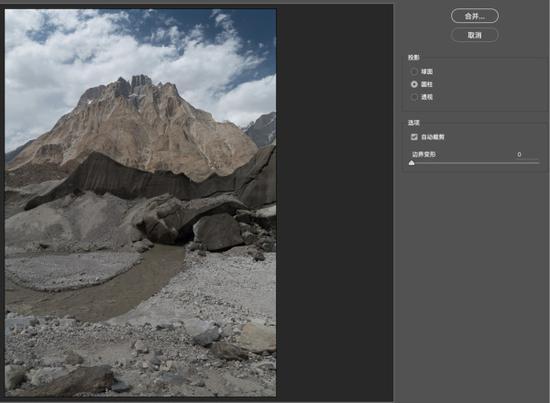Click the far right end of Boundary Warp track
550x403 pixels.
pos(538,163)
